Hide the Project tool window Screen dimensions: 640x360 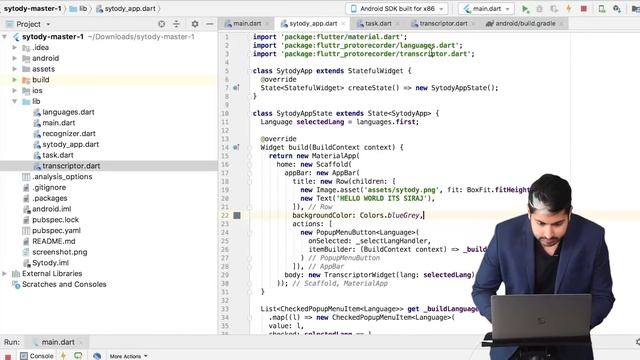210,24
